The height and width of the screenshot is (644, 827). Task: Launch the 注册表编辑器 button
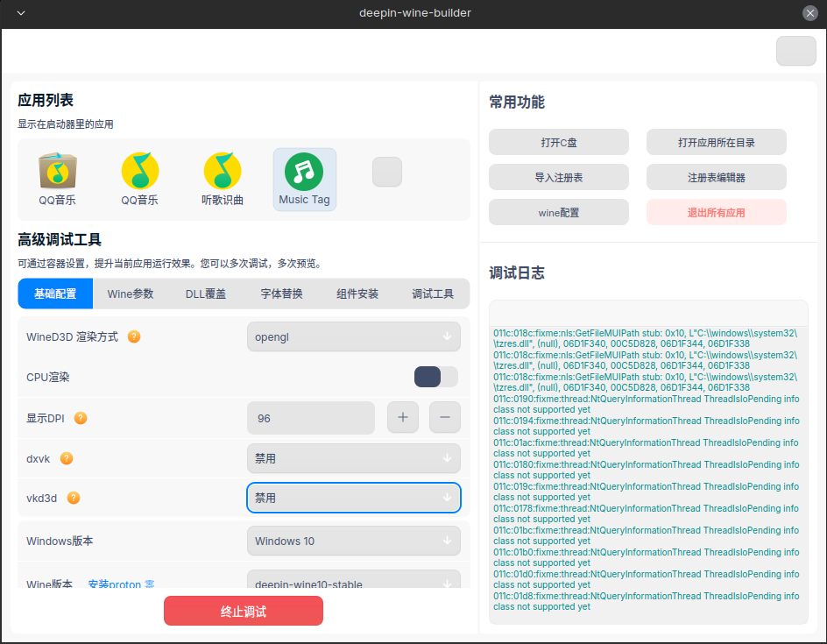click(x=717, y=178)
